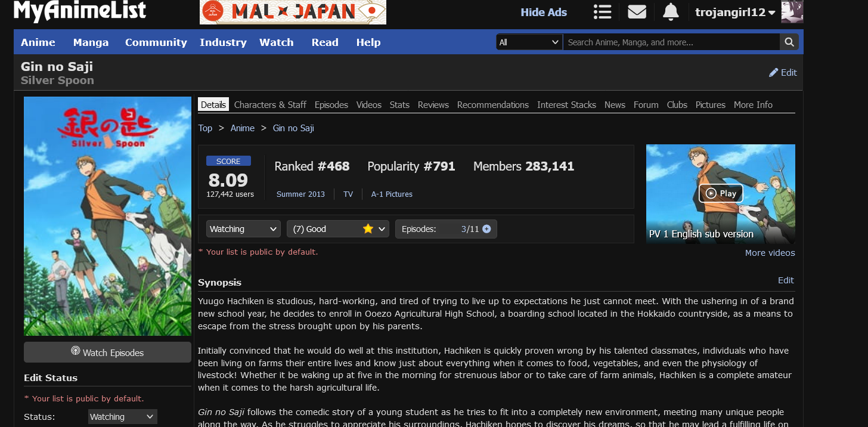
Task: Open the (7) Good score dropdown
Action: [x=337, y=229]
